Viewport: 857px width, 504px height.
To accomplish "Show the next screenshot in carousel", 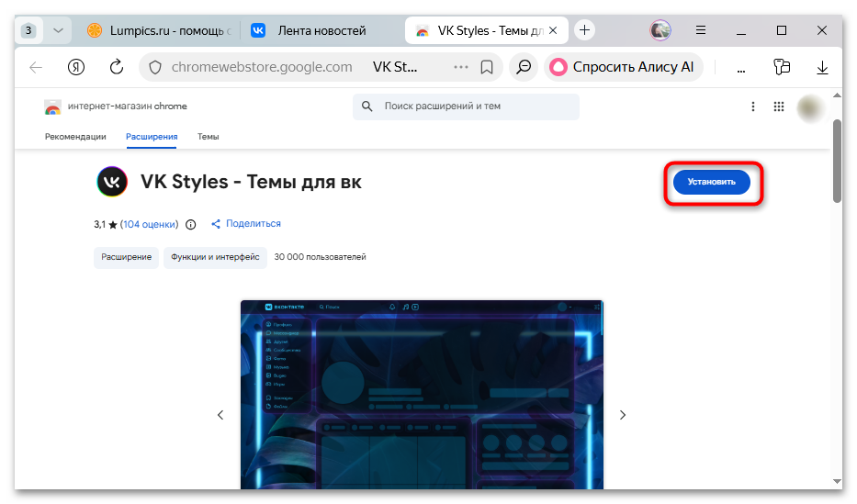I will click(x=623, y=415).
